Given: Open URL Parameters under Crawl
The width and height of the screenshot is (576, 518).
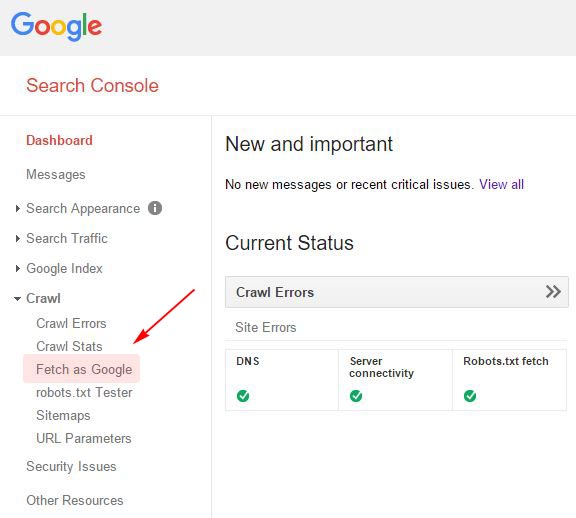Looking at the screenshot, I should click(84, 438).
